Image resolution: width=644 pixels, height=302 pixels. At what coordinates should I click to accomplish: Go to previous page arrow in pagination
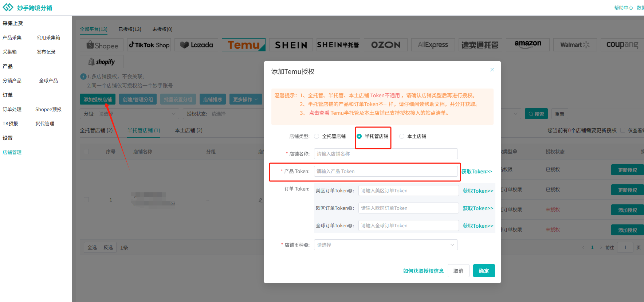pos(583,247)
